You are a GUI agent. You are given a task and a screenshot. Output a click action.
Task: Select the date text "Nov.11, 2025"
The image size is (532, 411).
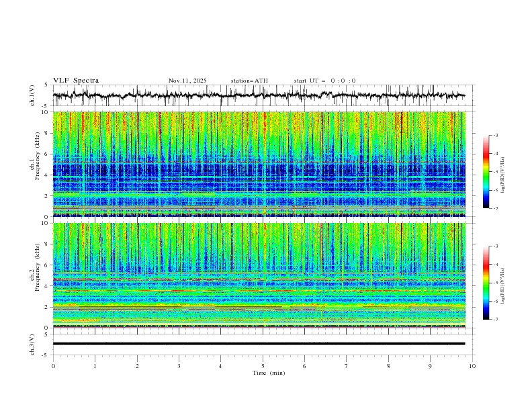(x=187, y=81)
